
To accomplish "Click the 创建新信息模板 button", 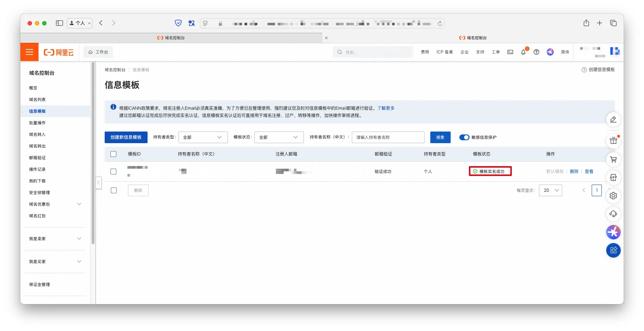I will pyautogui.click(x=126, y=137).
